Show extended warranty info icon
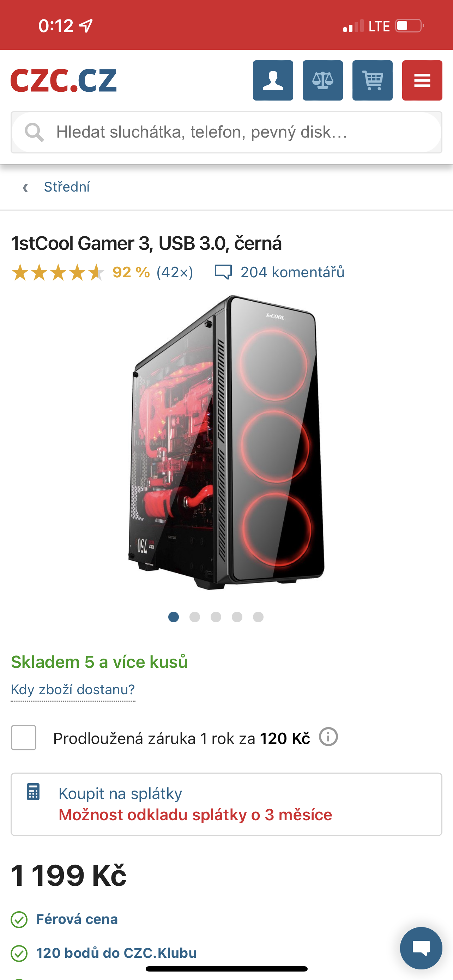This screenshot has width=453, height=980. click(x=328, y=737)
